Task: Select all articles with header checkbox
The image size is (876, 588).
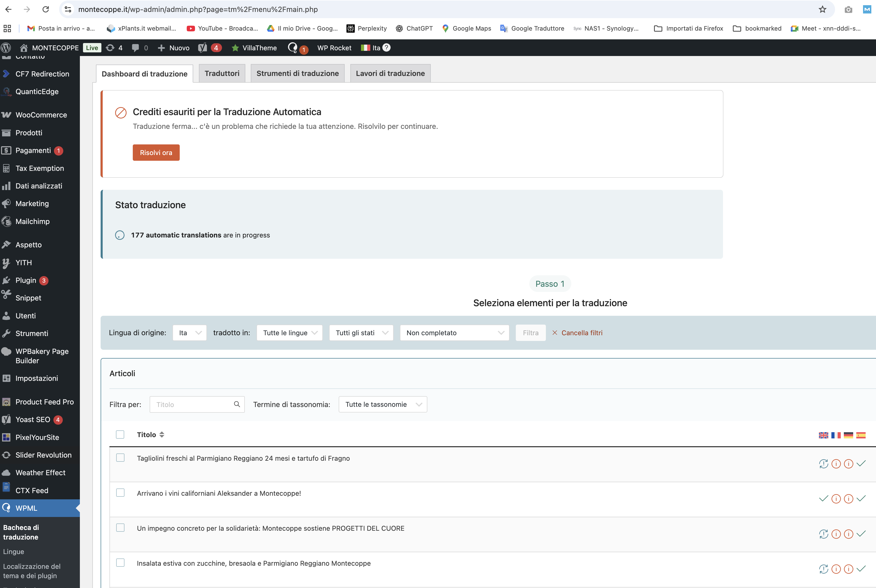Action: (x=120, y=435)
